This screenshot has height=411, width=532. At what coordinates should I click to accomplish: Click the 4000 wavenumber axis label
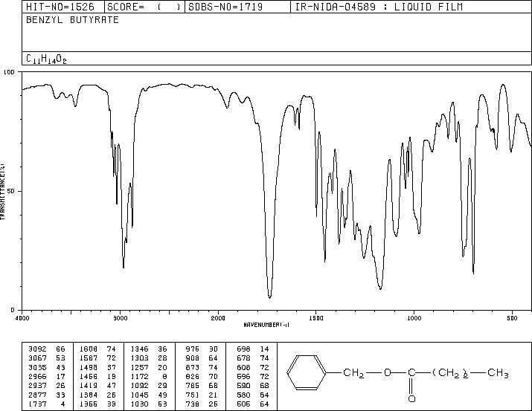point(22,318)
